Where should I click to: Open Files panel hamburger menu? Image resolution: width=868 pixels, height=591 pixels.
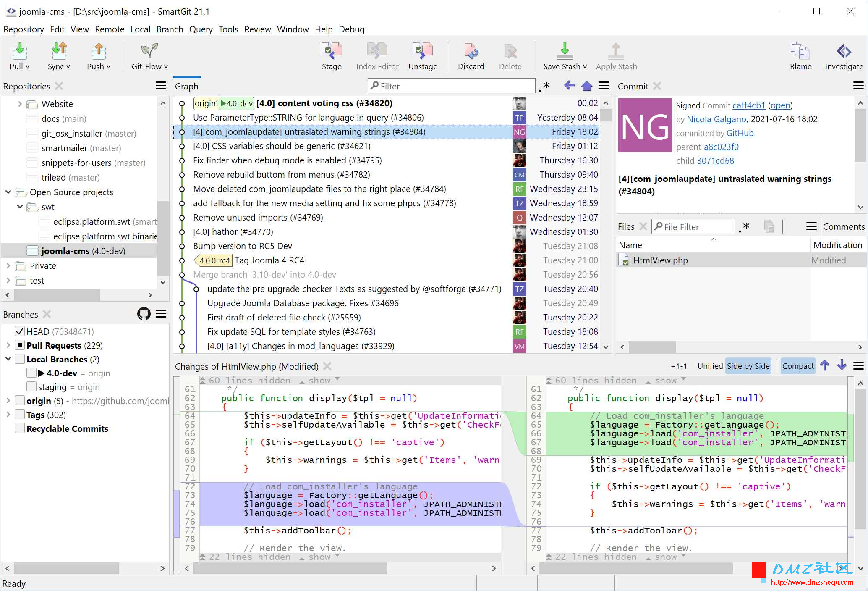(x=811, y=226)
